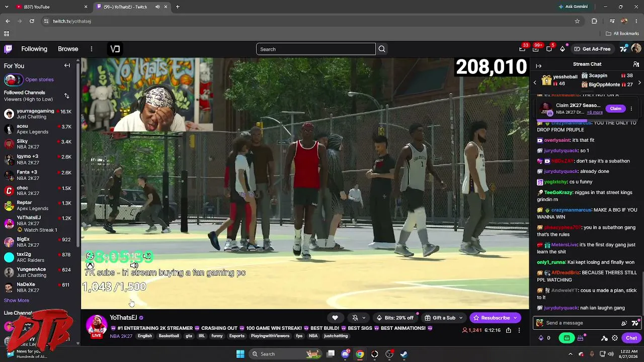Expand the +6 more drops link

[595, 112]
